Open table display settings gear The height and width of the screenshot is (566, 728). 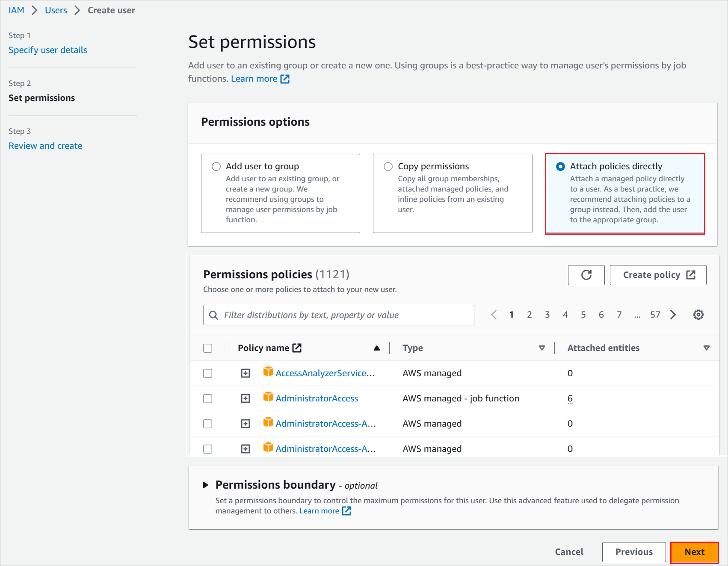[698, 315]
